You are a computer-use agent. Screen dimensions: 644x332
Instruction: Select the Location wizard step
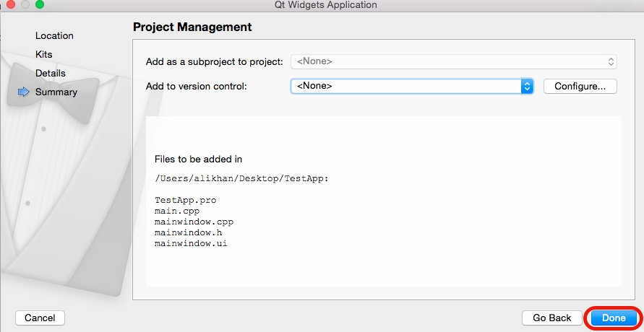(54, 35)
